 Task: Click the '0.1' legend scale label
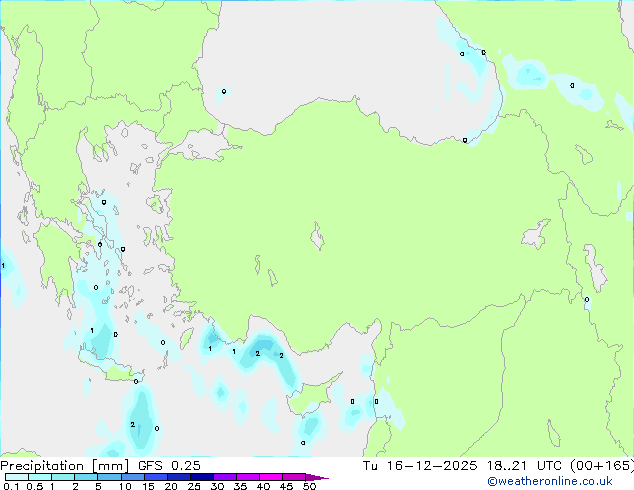(x=11, y=486)
